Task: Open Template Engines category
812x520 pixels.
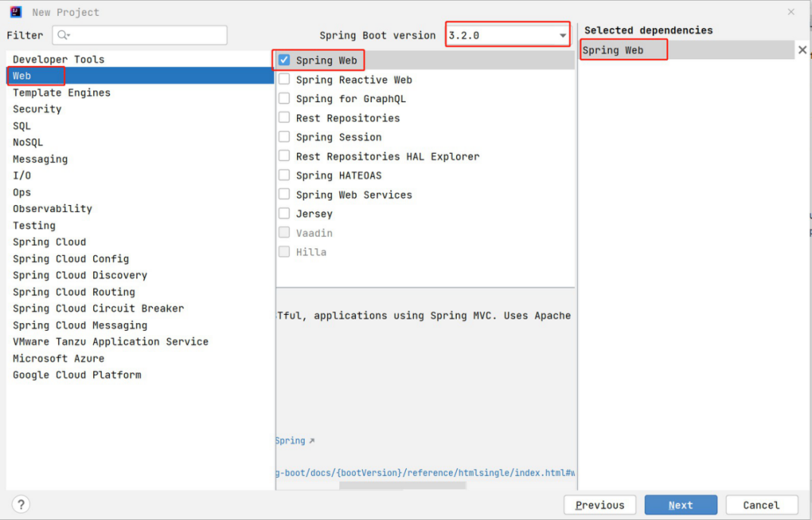Action: coord(140,92)
